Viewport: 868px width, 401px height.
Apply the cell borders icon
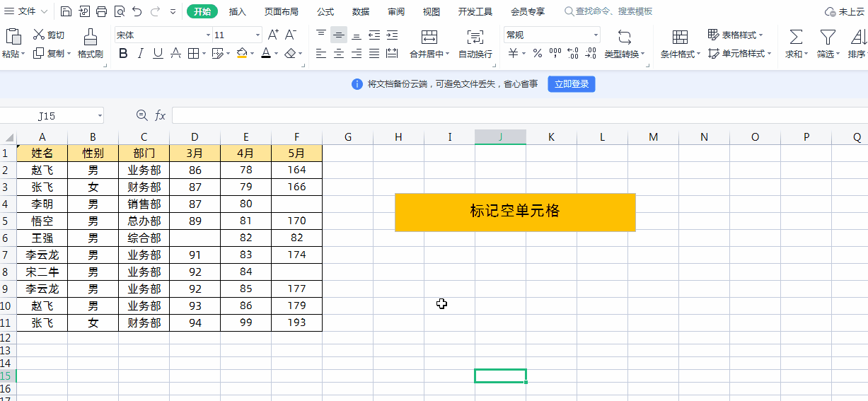(x=193, y=53)
